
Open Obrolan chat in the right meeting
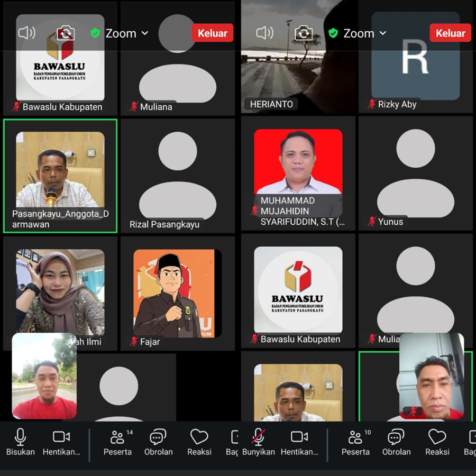coord(396,442)
